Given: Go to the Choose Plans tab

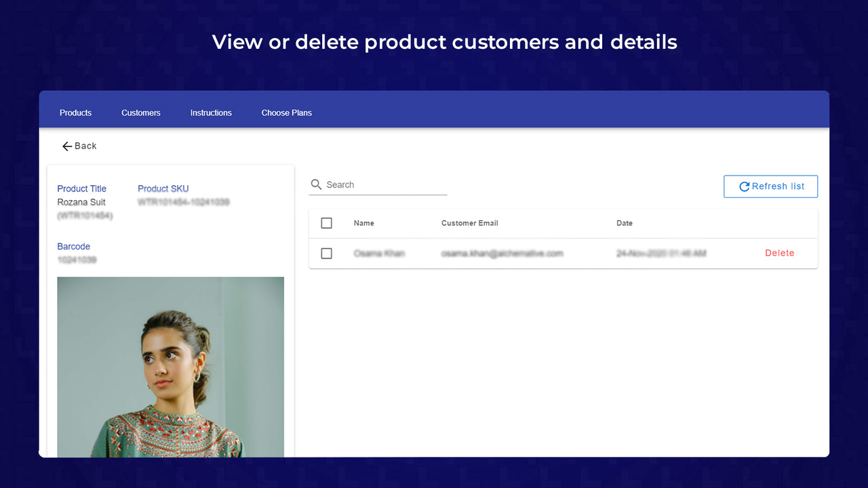Looking at the screenshot, I should click(x=286, y=113).
